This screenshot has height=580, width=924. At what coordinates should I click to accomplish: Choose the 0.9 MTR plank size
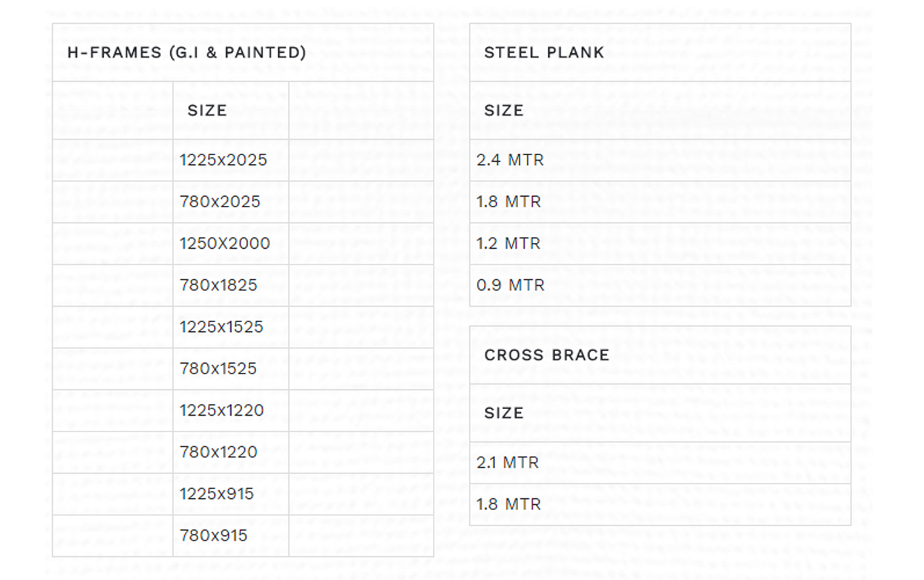[x=510, y=285]
